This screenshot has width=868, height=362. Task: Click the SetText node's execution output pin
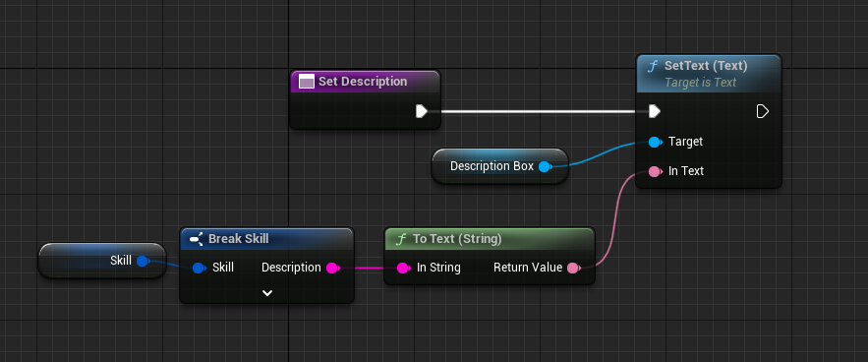coord(762,111)
